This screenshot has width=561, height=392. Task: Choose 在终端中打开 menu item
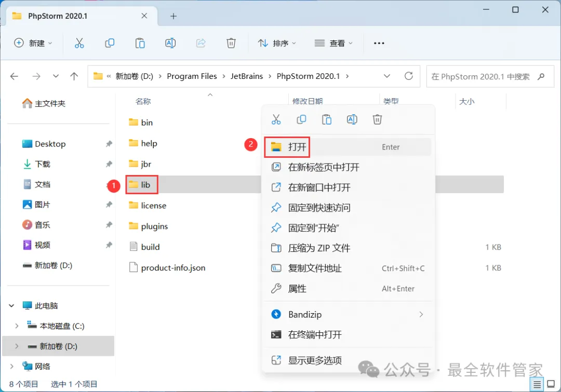tap(348, 335)
